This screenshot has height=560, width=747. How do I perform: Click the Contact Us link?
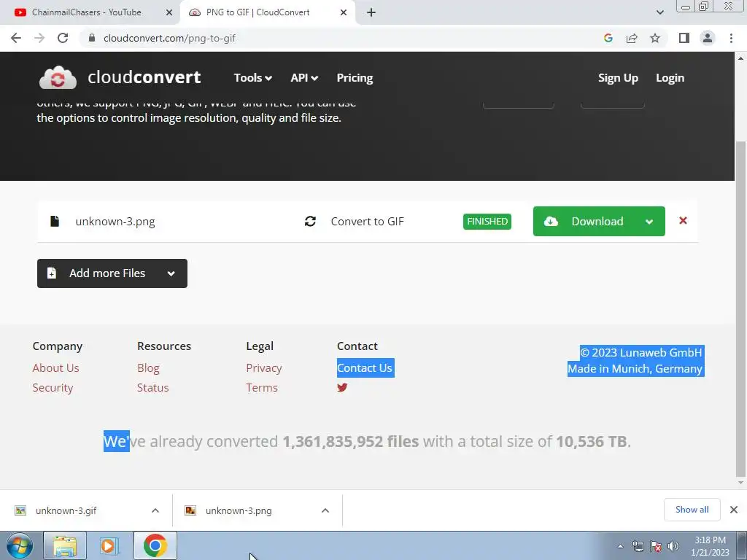(x=365, y=368)
